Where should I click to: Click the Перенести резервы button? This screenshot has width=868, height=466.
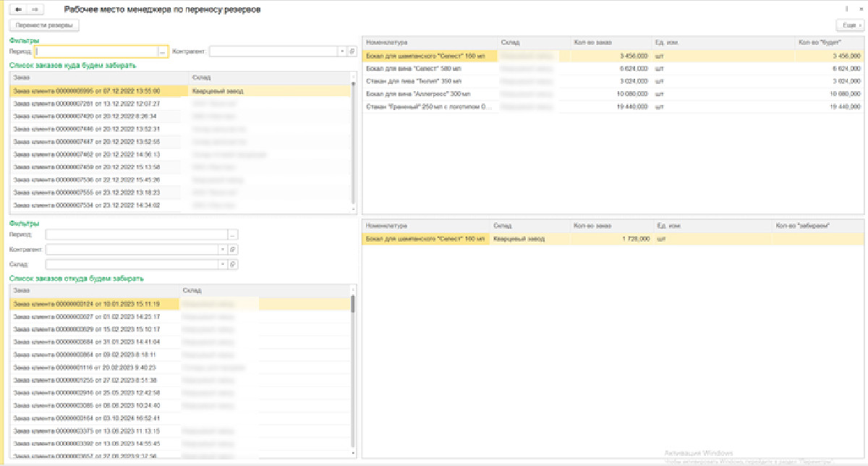coord(44,25)
